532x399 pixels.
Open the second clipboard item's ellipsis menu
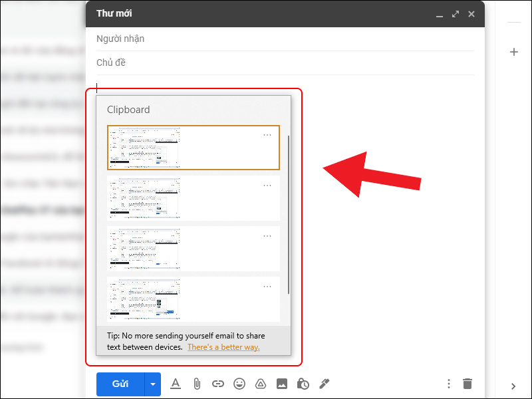coord(267,186)
